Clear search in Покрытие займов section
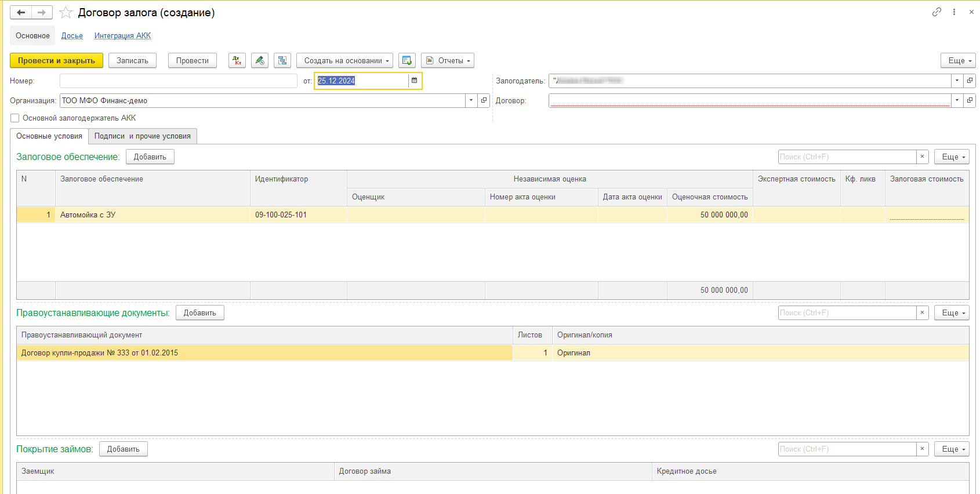 click(922, 449)
